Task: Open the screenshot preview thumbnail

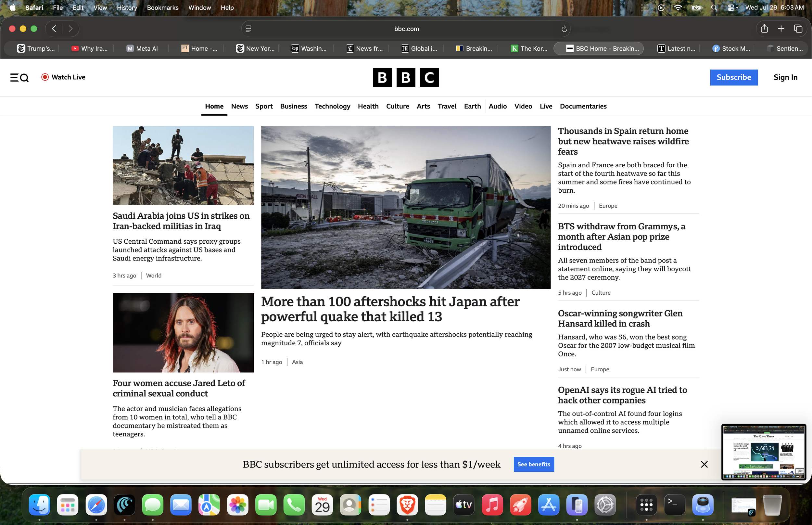Action: [764, 452]
